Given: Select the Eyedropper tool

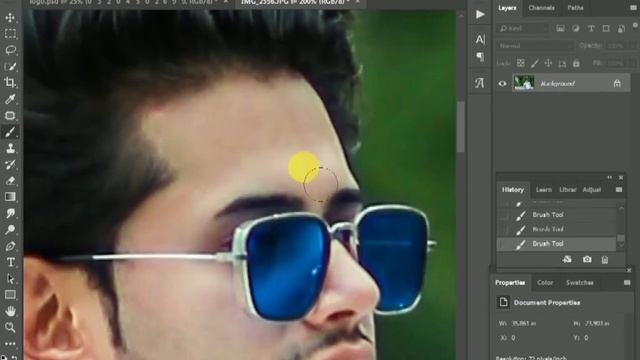Looking at the screenshot, I should click(10, 99).
